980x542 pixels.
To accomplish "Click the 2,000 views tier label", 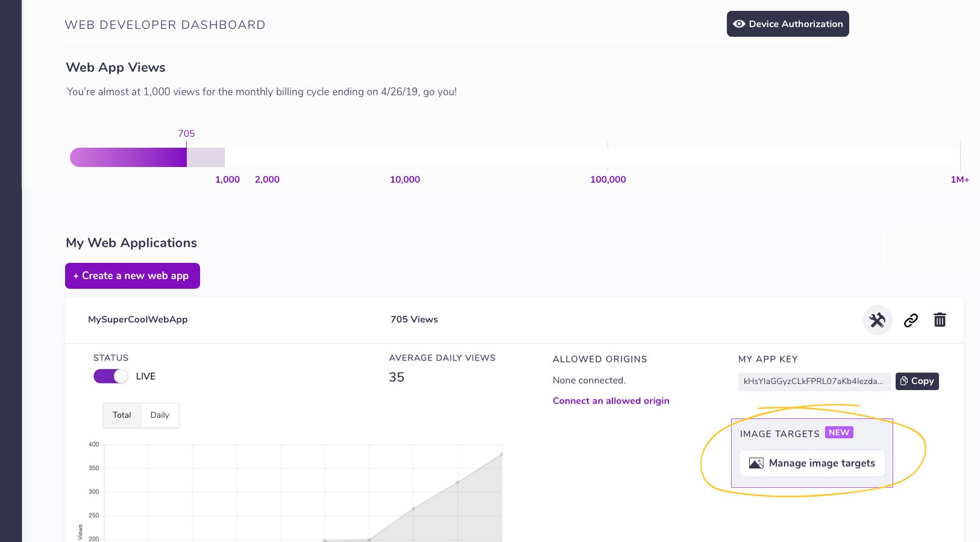I will 267,180.
